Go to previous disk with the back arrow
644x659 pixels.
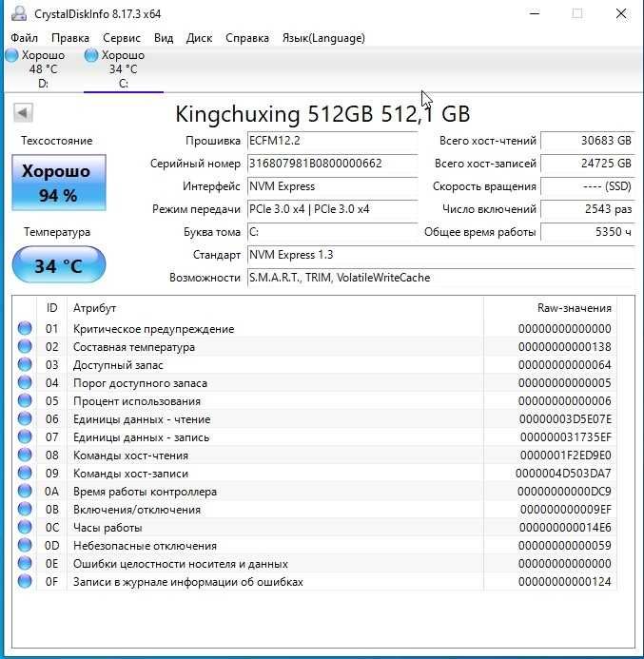[x=23, y=112]
